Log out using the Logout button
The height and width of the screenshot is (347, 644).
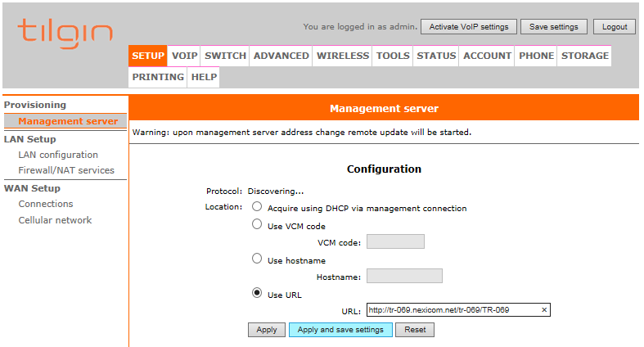point(615,27)
